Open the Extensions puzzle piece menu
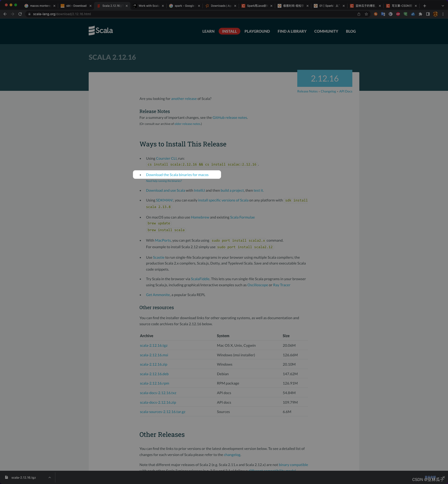Screen dimensions: 448x484 (x=420, y=14)
